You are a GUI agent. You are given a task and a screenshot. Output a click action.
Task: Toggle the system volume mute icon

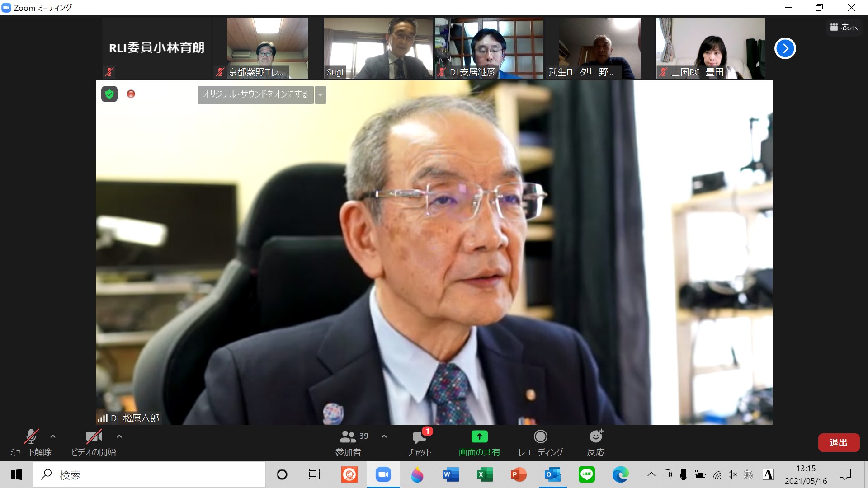coord(732,474)
